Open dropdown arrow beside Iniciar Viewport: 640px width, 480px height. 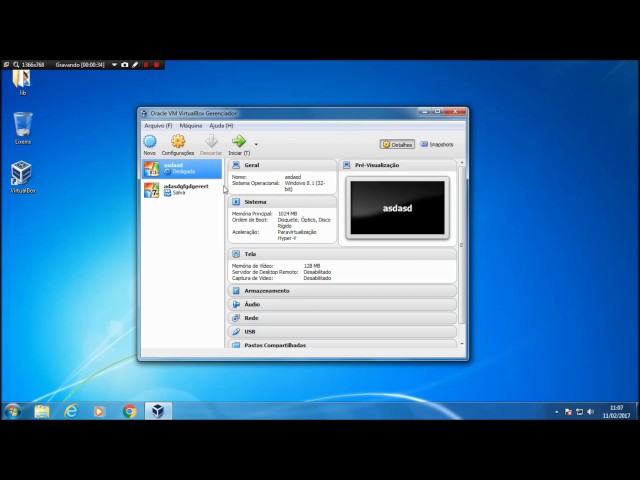coord(256,144)
